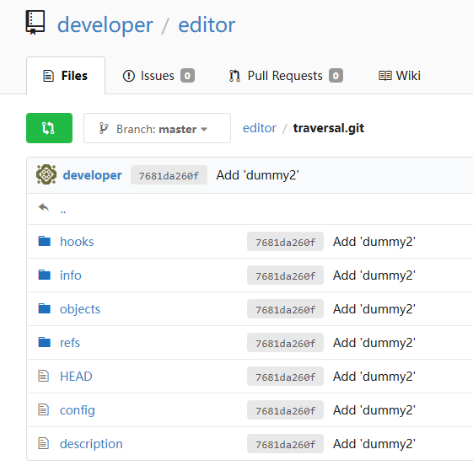Open the refs folder

click(x=70, y=343)
